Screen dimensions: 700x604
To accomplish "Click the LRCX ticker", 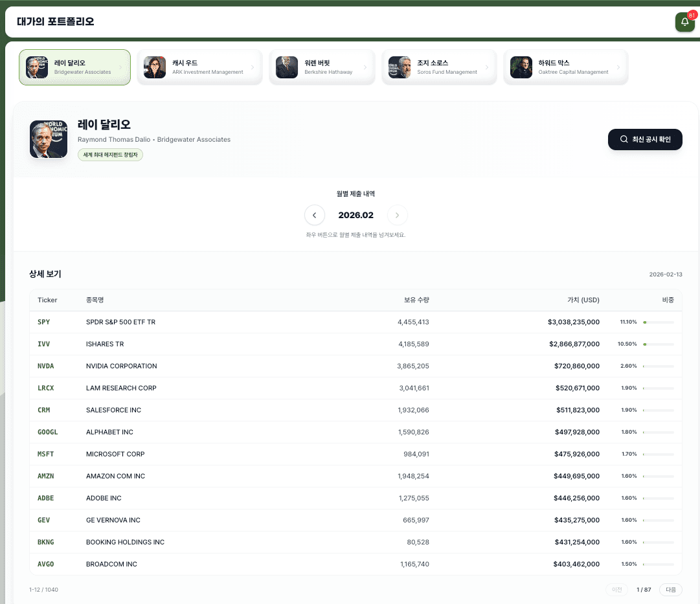I will [x=45, y=388].
